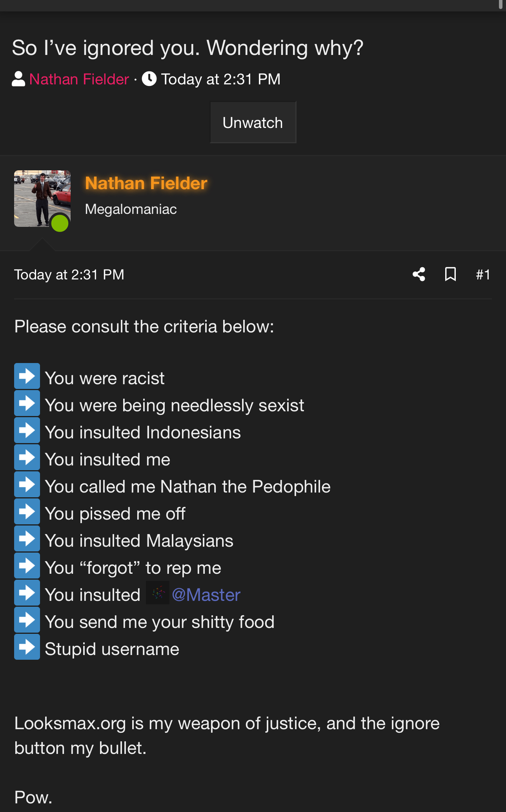This screenshot has height=812, width=506.
Task: Click arrow emoji beside "You insulted Malaysians"
Action: (x=27, y=538)
